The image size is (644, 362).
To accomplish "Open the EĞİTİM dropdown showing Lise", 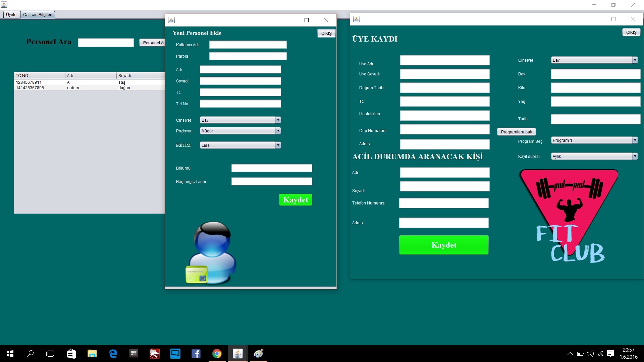I will pyautogui.click(x=240, y=145).
